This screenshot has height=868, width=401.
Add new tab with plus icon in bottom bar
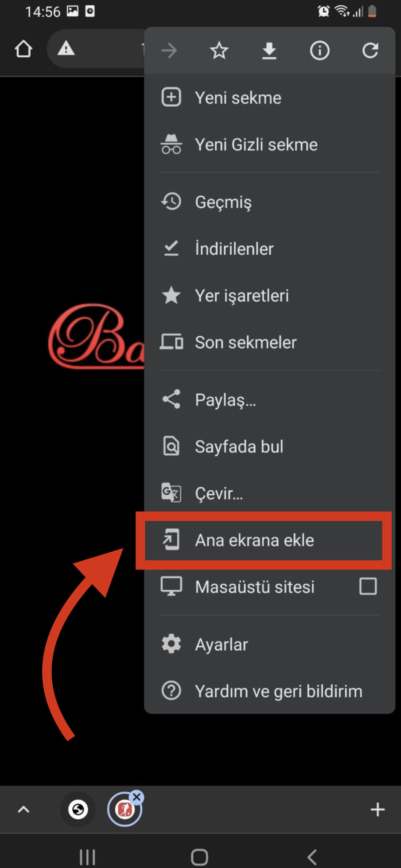377,809
